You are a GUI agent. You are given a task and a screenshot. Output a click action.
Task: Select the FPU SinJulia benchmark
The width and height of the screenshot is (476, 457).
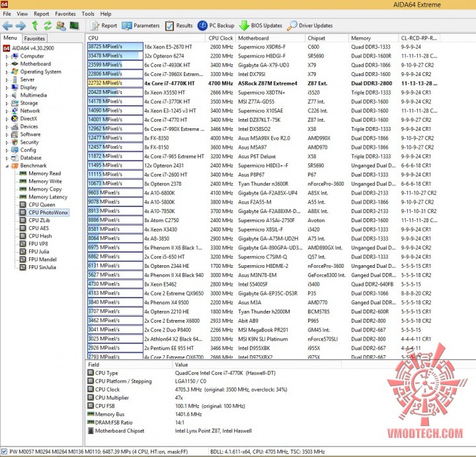pyautogui.click(x=42, y=267)
